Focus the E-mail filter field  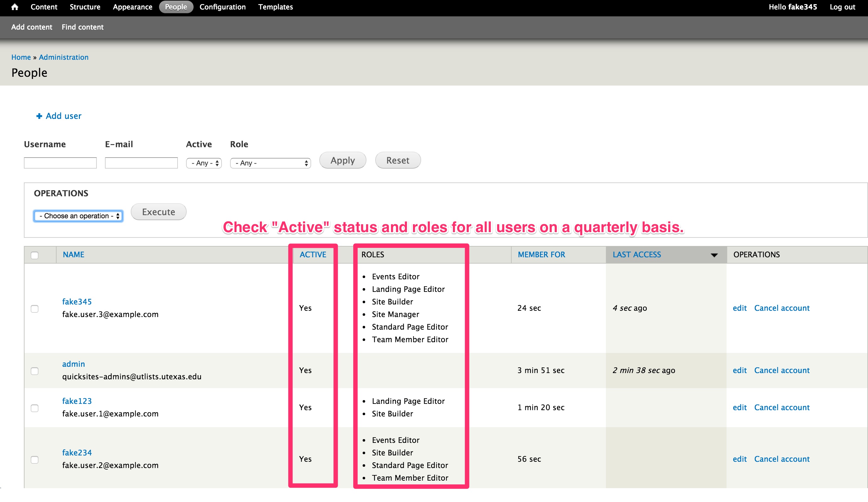pyautogui.click(x=141, y=163)
